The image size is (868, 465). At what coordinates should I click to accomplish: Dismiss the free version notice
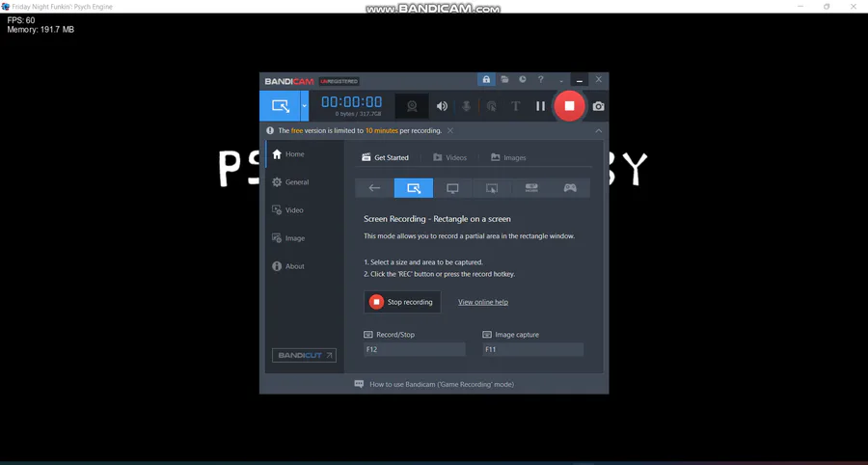tap(450, 130)
